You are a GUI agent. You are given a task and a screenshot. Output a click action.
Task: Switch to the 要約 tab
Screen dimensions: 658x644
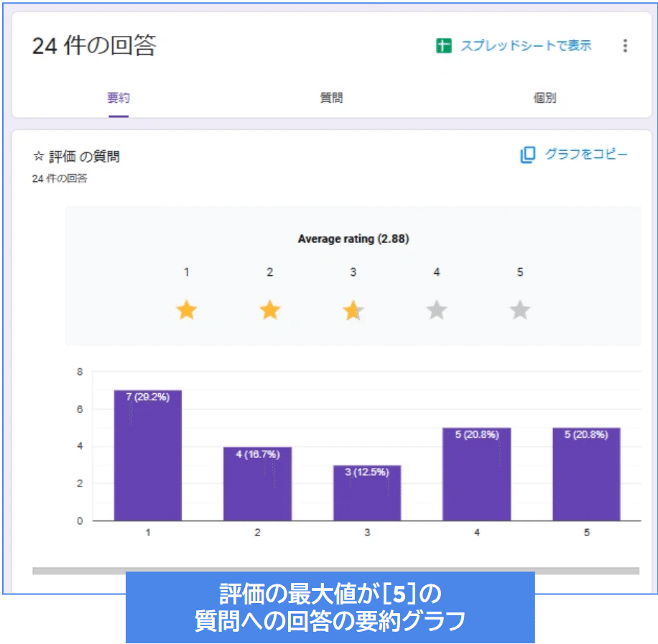117,97
